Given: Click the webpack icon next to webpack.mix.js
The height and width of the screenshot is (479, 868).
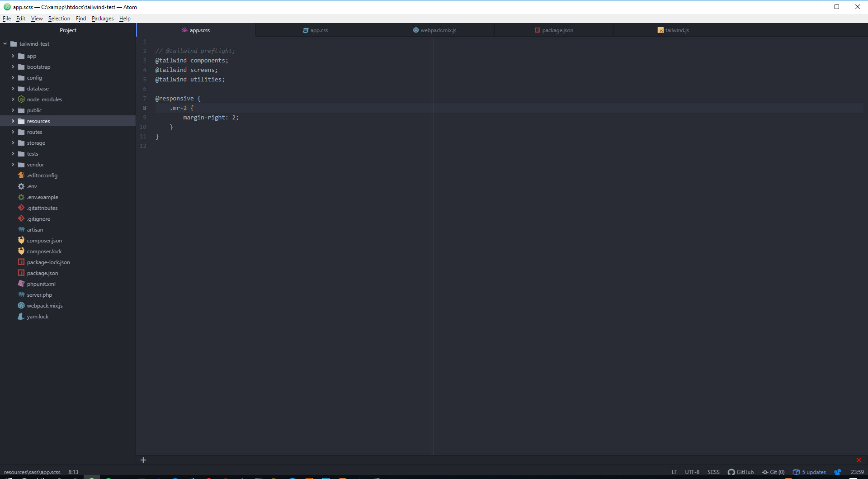Looking at the screenshot, I should [x=21, y=305].
